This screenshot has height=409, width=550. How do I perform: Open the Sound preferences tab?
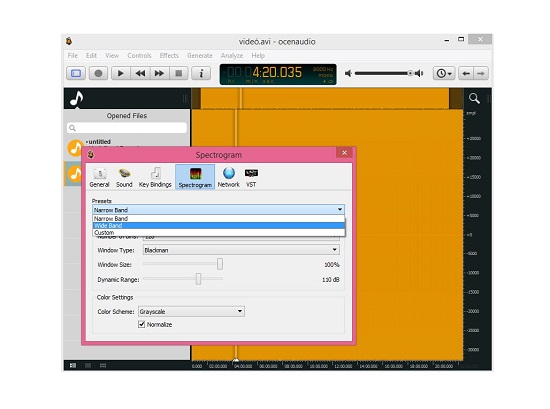124,177
